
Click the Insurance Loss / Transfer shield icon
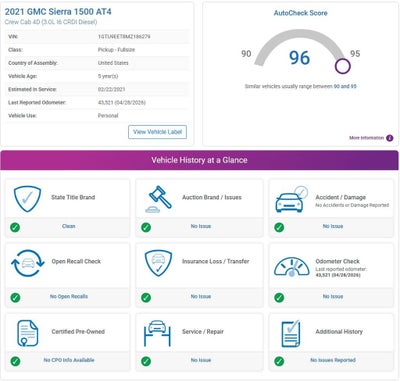pos(158,263)
